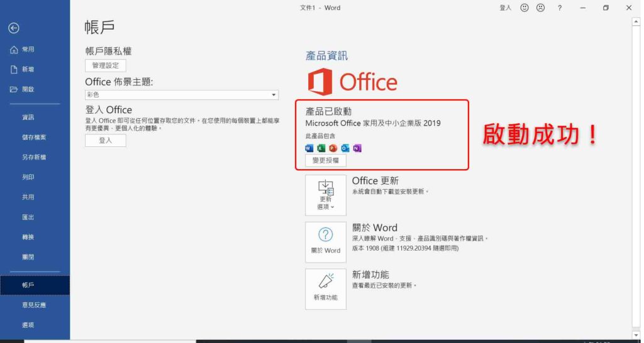Click the Outlook product icon
The width and height of the screenshot is (644, 343).
(345, 148)
